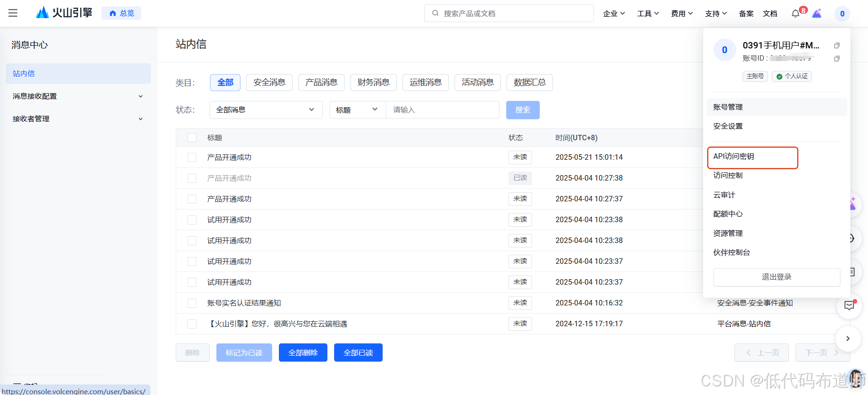Filter by 数据汇总 category
Viewport: 868px width, 395px height.
[530, 82]
